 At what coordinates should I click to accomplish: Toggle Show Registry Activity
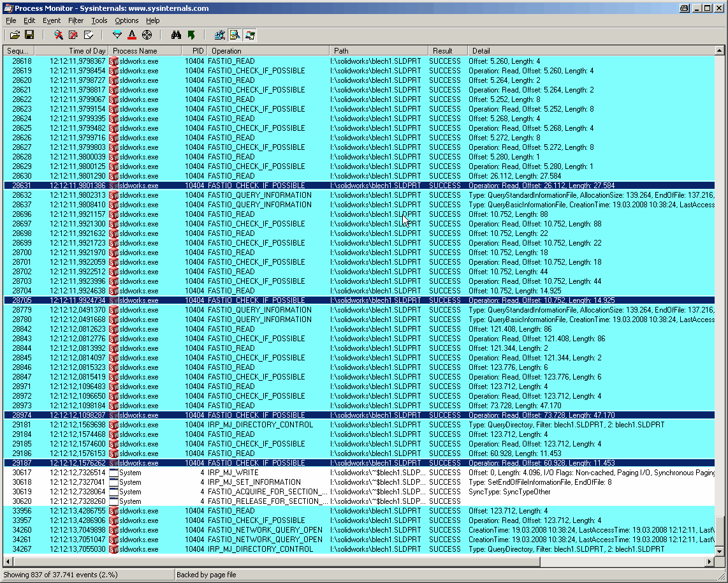click(x=220, y=35)
